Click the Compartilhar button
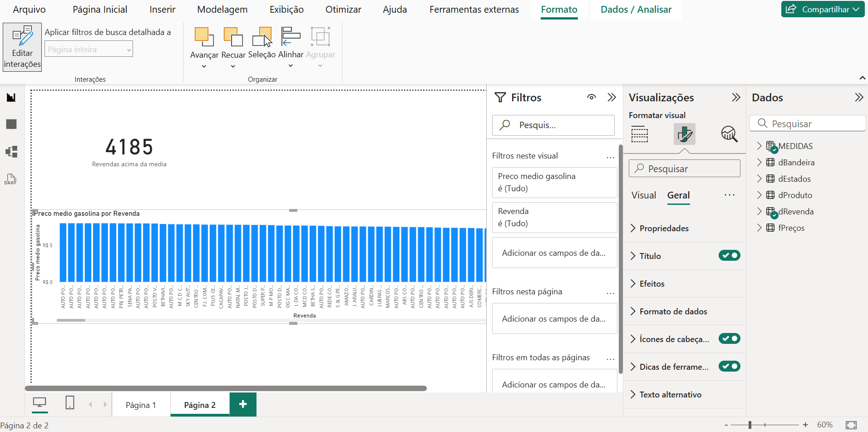 tap(822, 10)
